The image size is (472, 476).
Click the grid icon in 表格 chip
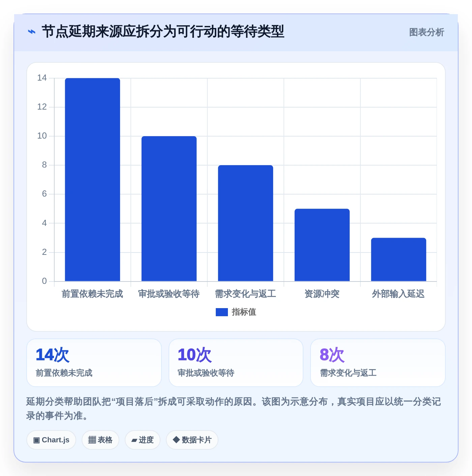[x=92, y=440]
